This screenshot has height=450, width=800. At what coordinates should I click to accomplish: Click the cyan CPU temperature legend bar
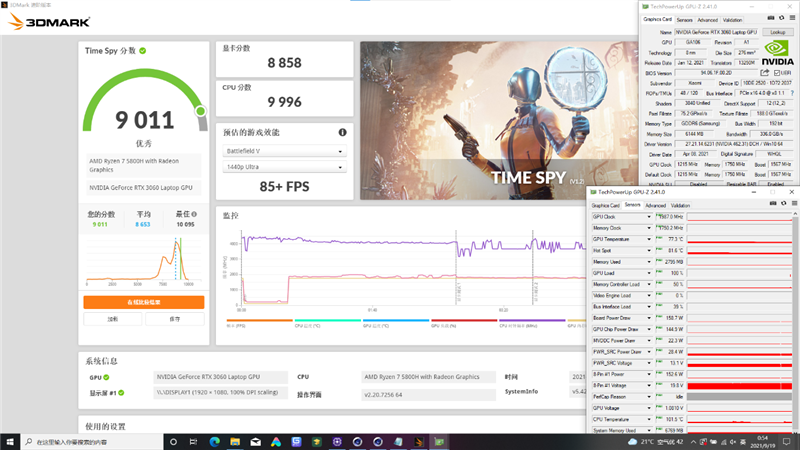(x=328, y=320)
